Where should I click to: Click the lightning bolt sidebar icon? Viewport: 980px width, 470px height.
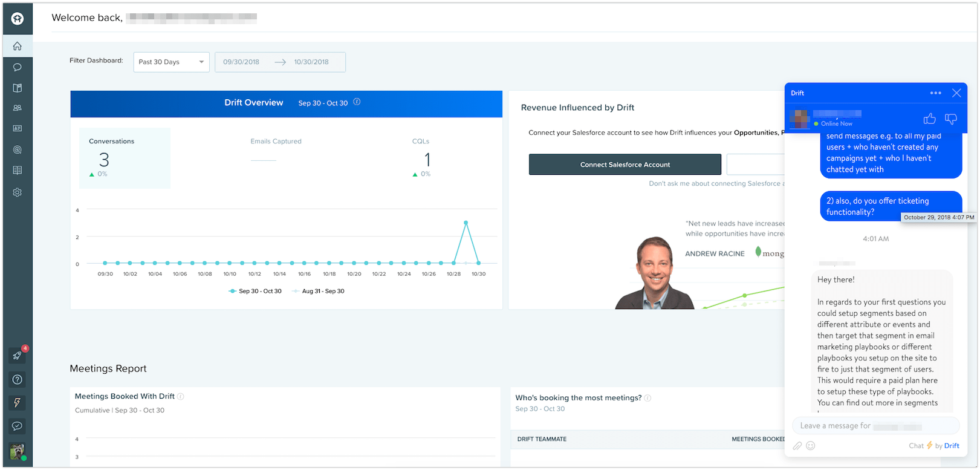pos(18,403)
